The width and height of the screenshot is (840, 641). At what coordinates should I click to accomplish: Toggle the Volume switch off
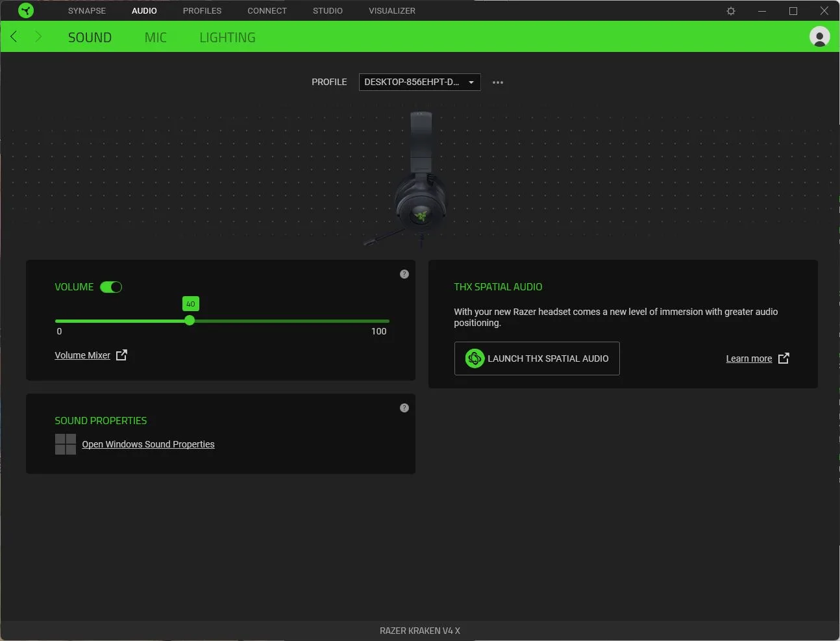click(x=111, y=287)
